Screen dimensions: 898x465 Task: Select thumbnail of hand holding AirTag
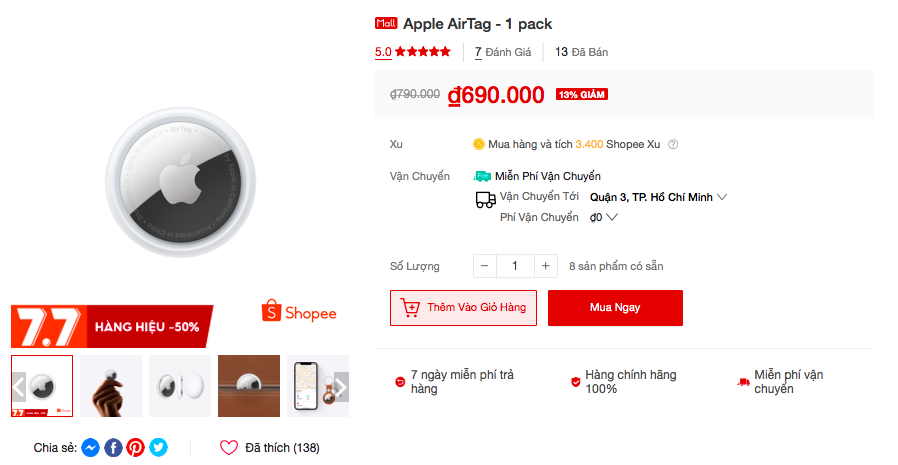click(x=111, y=386)
